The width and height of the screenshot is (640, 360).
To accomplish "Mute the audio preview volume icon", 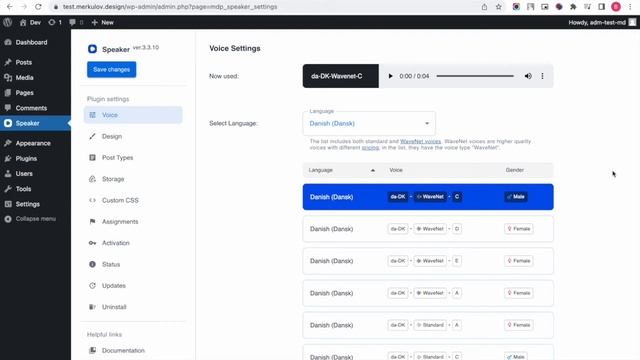I will (x=528, y=76).
